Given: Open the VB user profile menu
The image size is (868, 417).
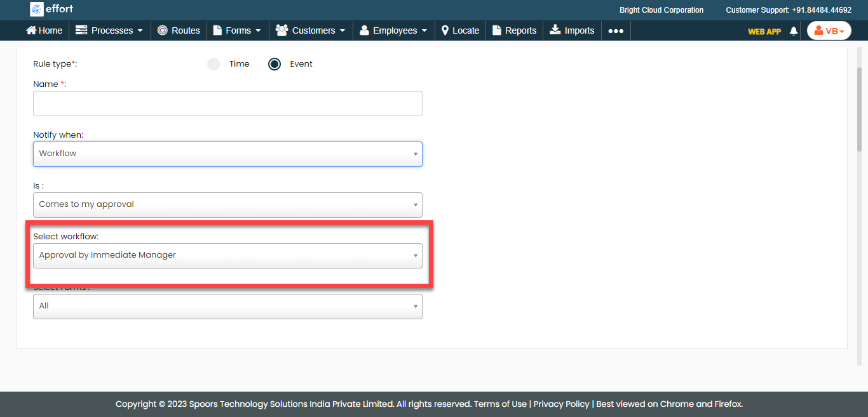Looking at the screenshot, I should coord(829,30).
